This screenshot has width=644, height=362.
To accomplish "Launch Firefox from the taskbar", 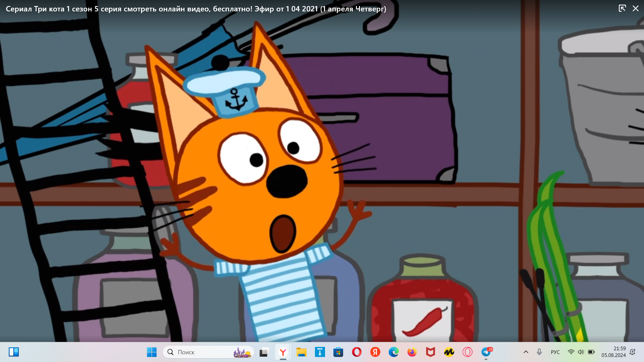I will pos(412,352).
